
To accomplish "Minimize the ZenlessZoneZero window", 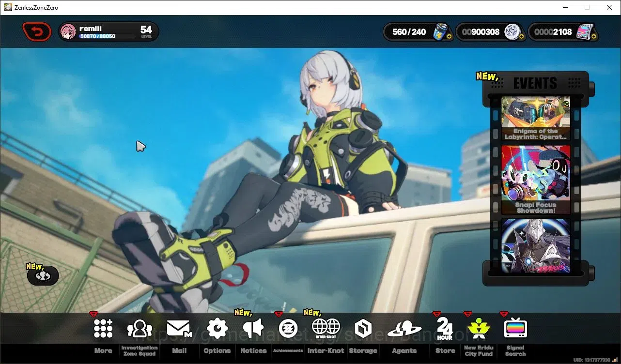I will click(566, 7).
